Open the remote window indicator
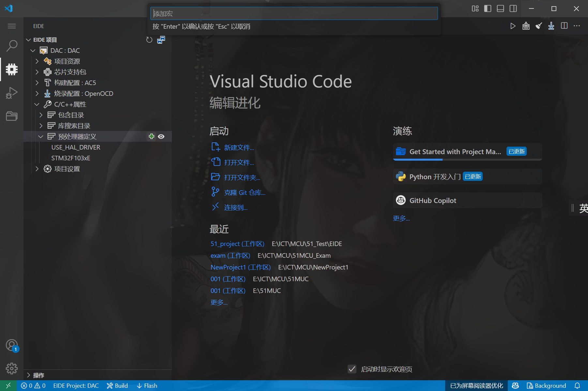The image size is (588, 391). [8, 385]
